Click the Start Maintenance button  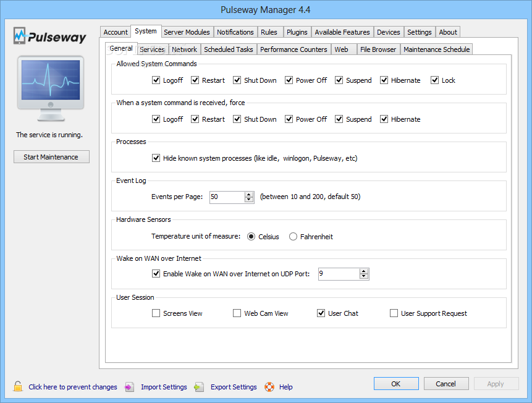point(51,157)
